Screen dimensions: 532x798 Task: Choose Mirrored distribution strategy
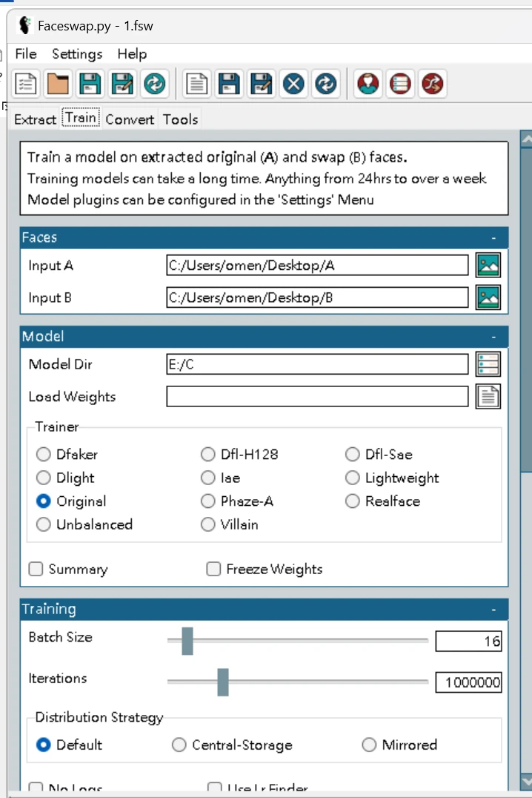tap(369, 745)
